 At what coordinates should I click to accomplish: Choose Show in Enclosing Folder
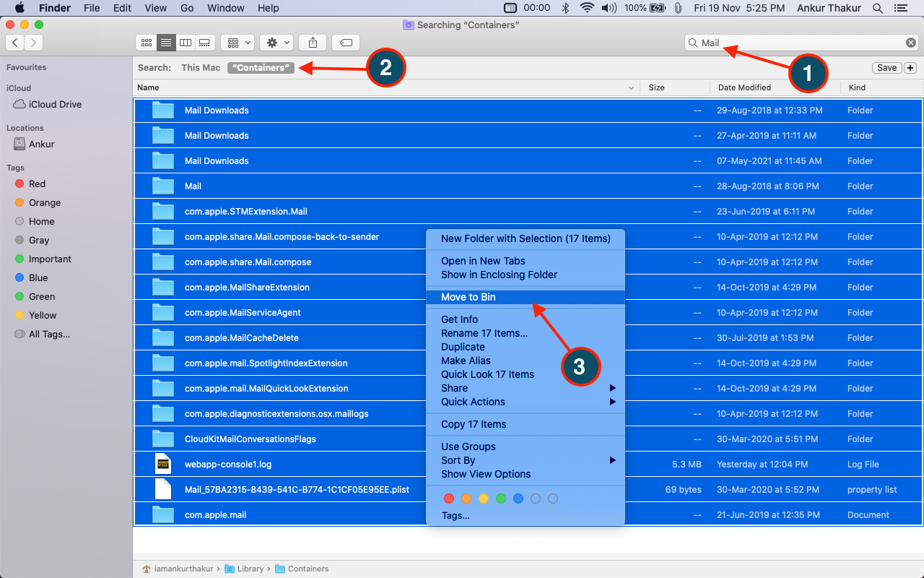(x=526, y=275)
